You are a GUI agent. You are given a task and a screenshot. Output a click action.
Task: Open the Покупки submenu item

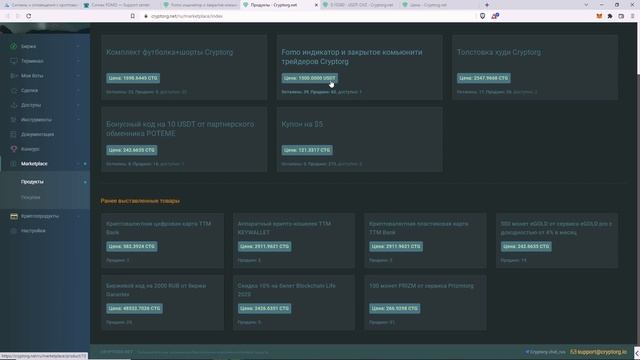coord(31,197)
